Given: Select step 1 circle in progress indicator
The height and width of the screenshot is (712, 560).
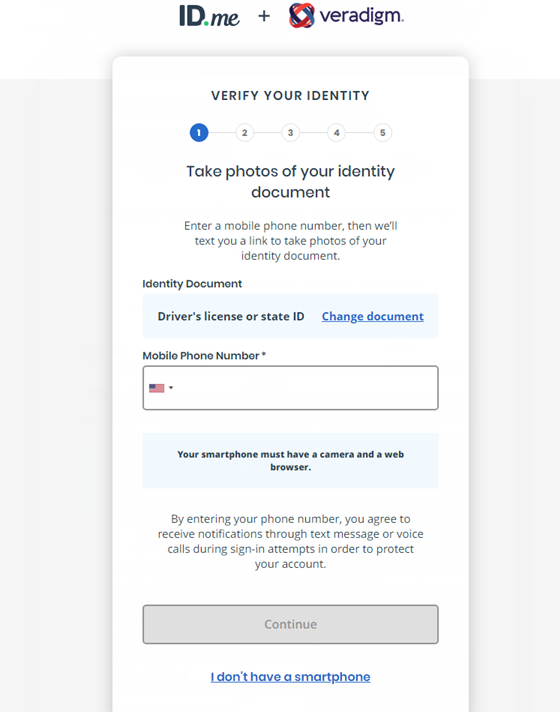Looking at the screenshot, I should tap(199, 133).
